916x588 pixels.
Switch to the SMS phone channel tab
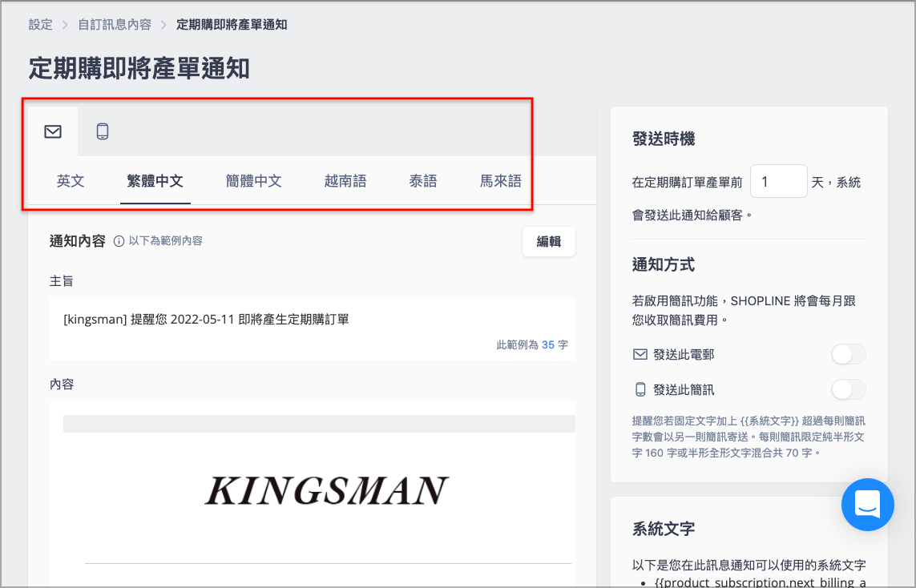pos(103,131)
